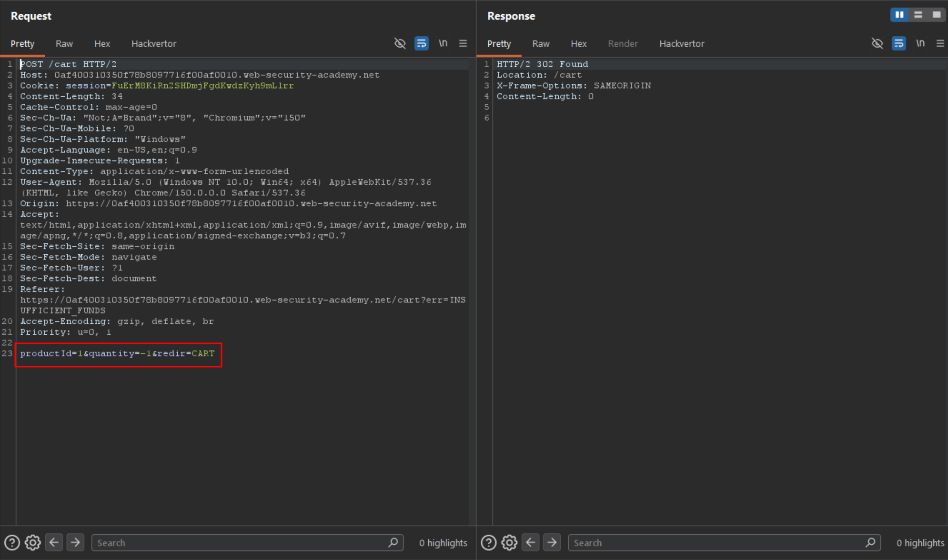Show non-printable characters in Request panel
This screenshot has height=560, width=948.
tap(443, 43)
